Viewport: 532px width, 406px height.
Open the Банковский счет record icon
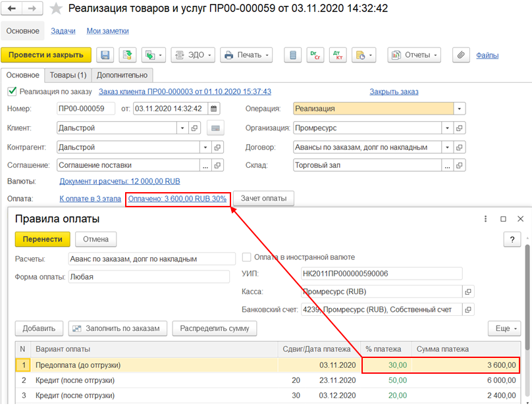[468, 310]
